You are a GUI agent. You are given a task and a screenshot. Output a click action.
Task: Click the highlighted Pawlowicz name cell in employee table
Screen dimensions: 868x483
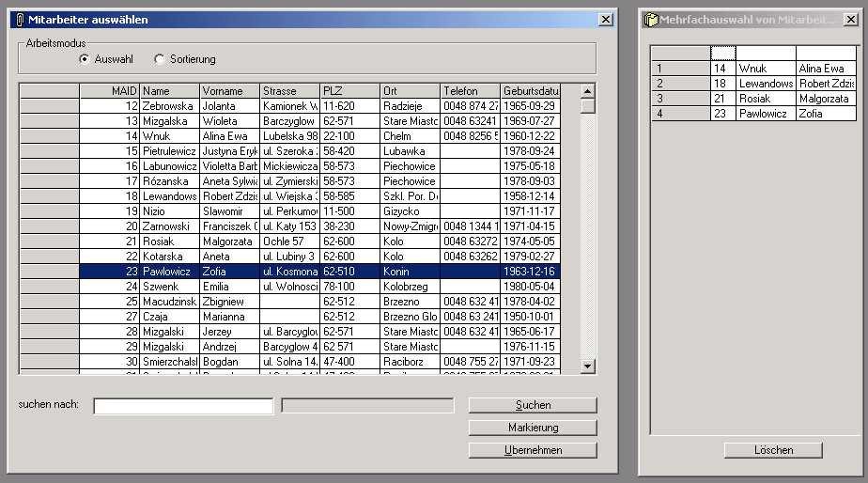coord(170,272)
